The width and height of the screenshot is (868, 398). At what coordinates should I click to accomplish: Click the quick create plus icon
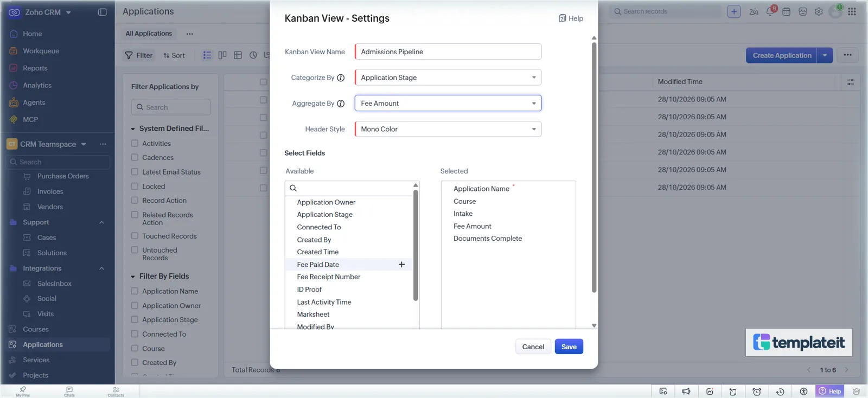coord(734,11)
